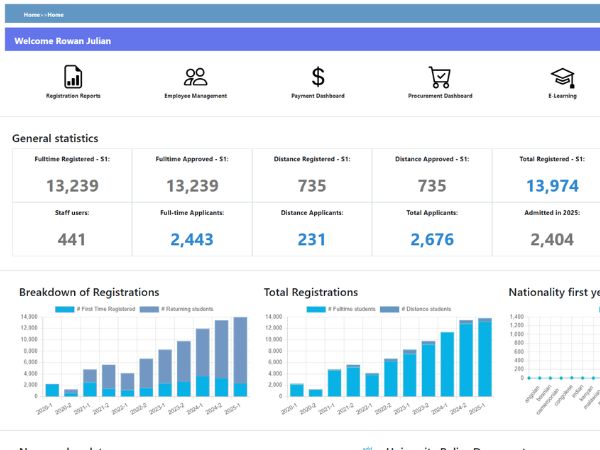Click the 2020-1 bar in Breakdown chart
600x450 pixels.
coord(52,390)
